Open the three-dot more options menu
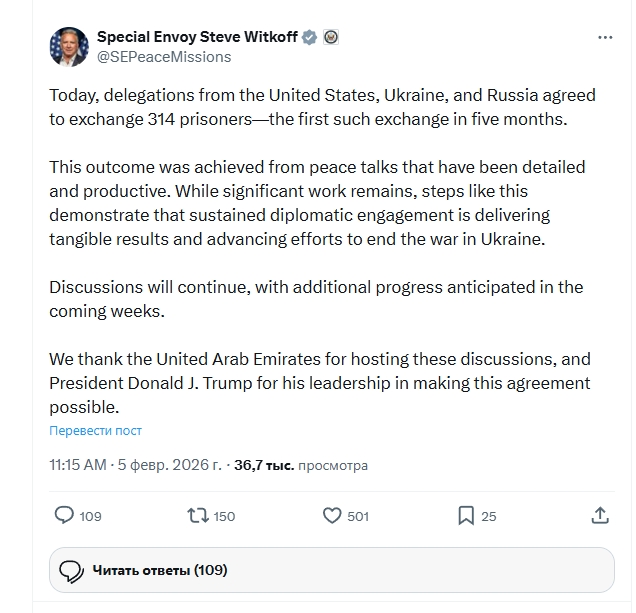This screenshot has height=613, width=636. click(605, 38)
